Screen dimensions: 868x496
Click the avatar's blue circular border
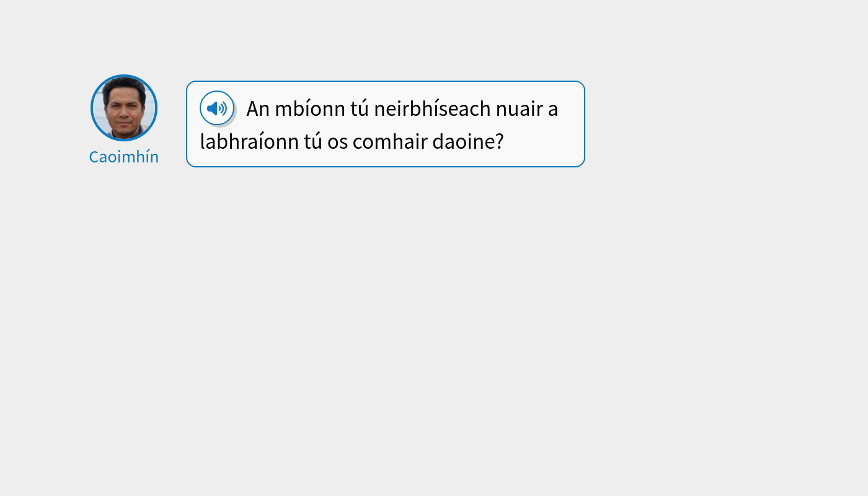(124, 76)
